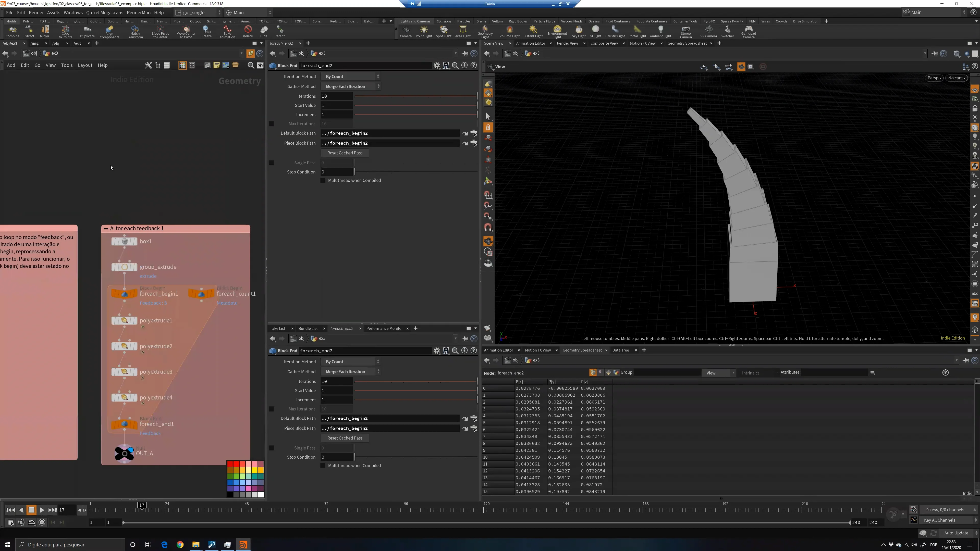The width and height of the screenshot is (980, 551).
Task: Click the polyextrude2 node icon
Action: [x=124, y=346]
